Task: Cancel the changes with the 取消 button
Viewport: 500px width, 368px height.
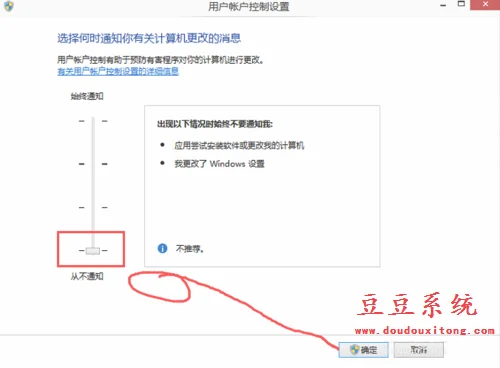Action: pyautogui.click(x=419, y=350)
